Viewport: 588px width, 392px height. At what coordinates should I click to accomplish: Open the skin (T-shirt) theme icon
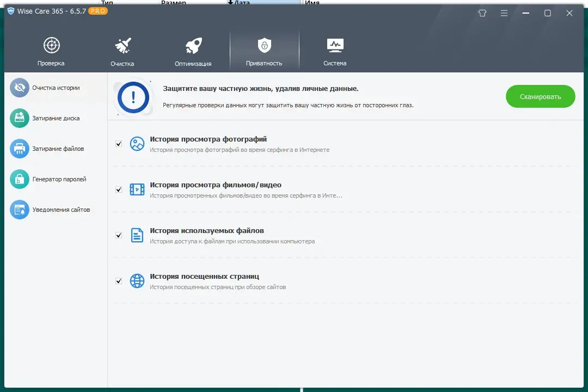[x=482, y=13]
